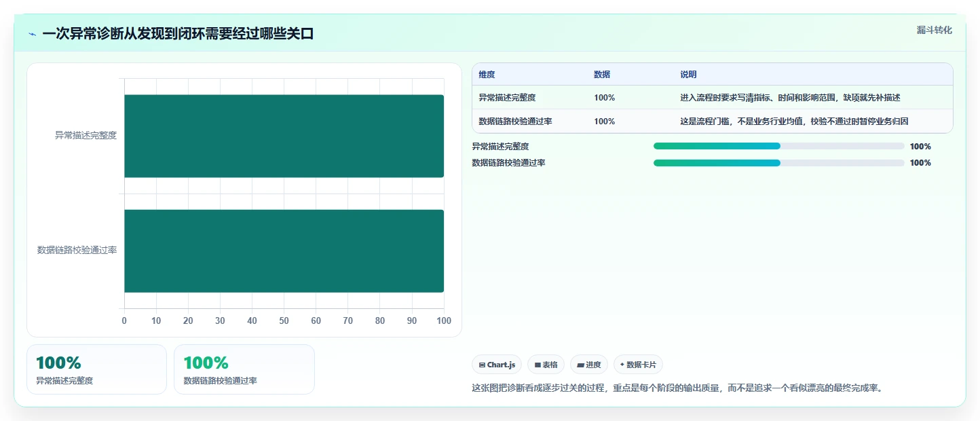
Task: Click the 异常描述完整度 chart bar
Action: [284, 136]
